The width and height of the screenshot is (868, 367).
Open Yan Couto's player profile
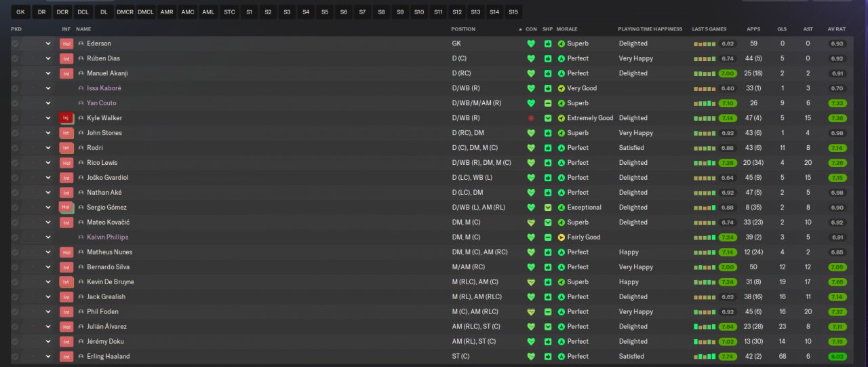[x=102, y=103]
